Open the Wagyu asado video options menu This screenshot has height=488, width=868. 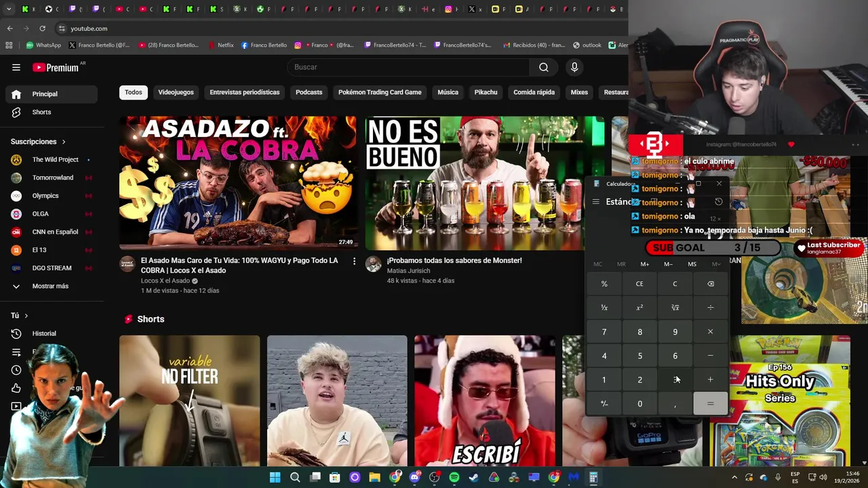tap(354, 261)
